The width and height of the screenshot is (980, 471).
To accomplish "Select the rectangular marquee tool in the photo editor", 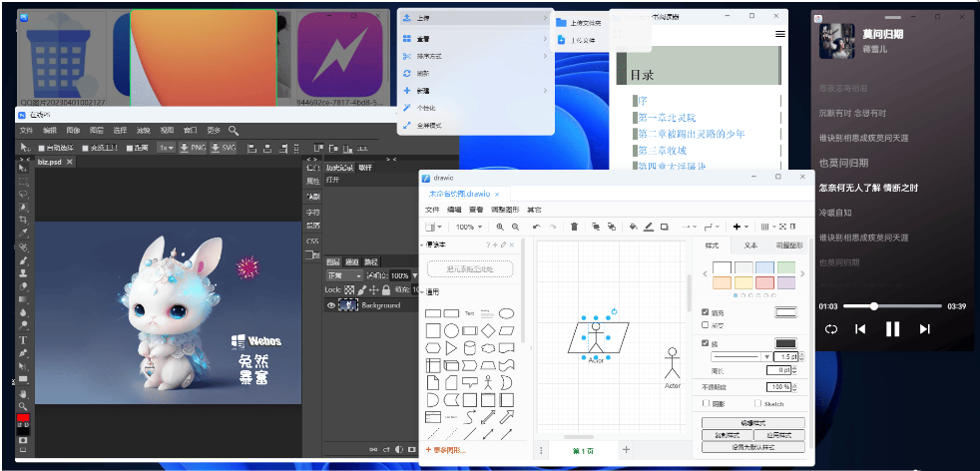I will (x=24, y=182).
